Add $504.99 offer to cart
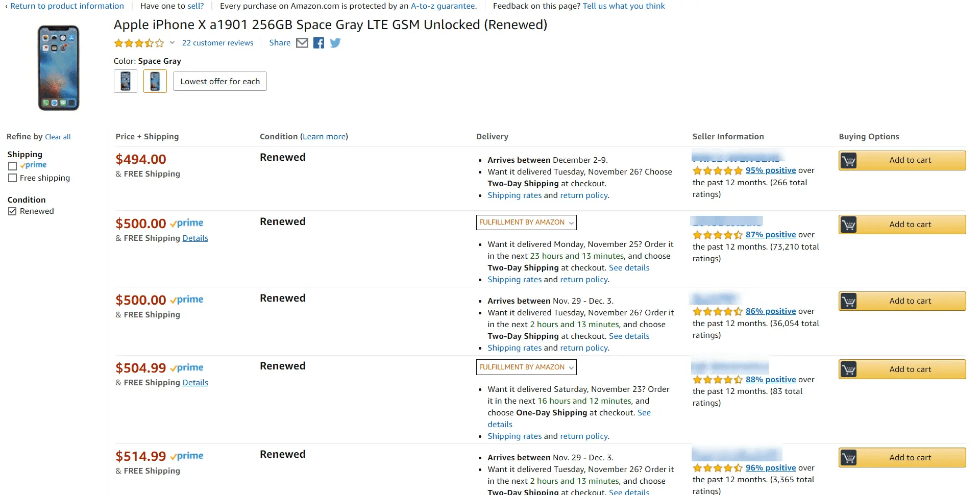Viewport: 980px width, 495px height. 902,369
